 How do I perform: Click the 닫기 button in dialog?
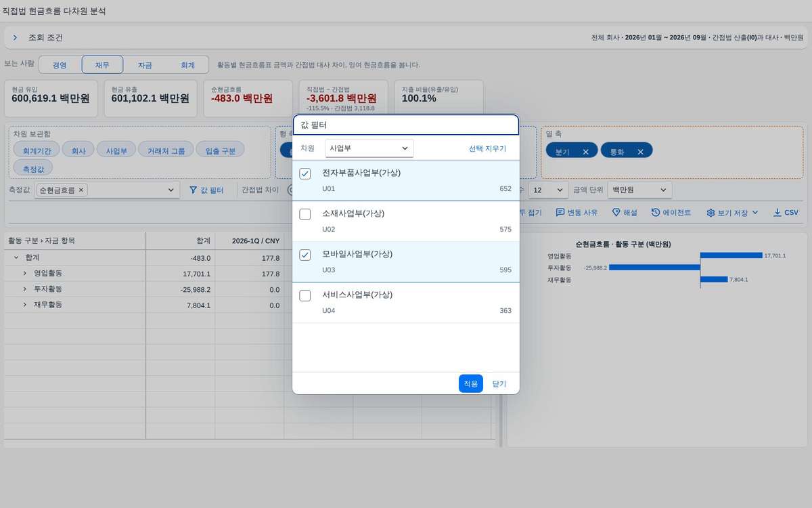point(499,383)
